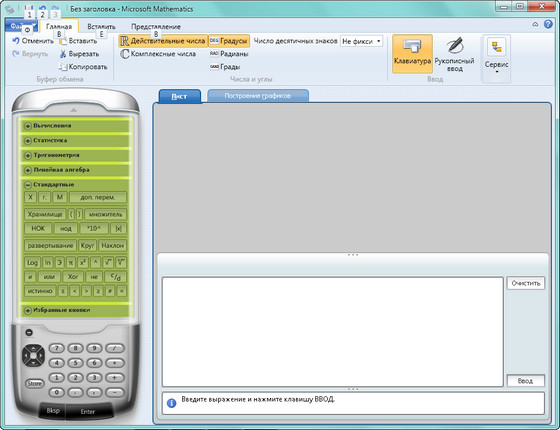Click the Хранилище calculator key
This screenshot has height=430, width=560.
[45, 214]
